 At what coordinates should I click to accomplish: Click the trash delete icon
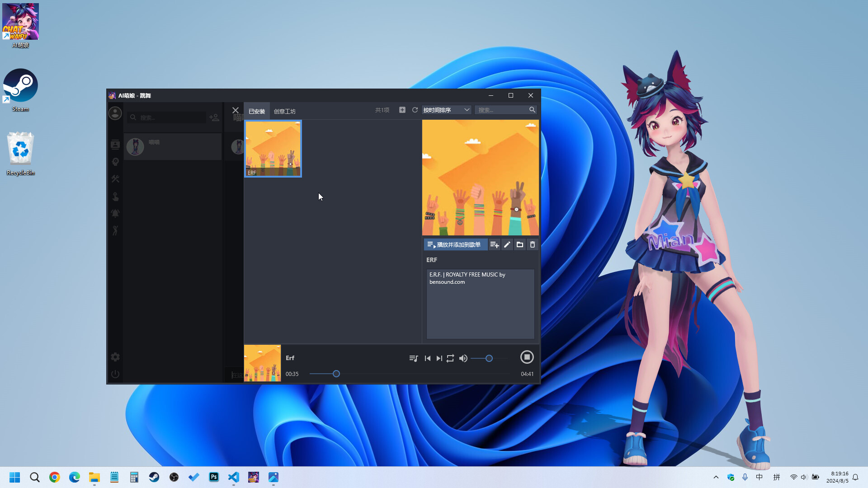click(532, 244)
